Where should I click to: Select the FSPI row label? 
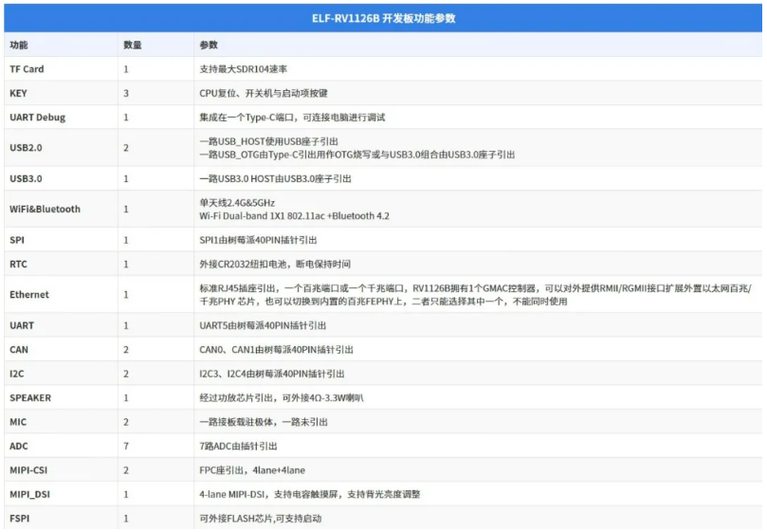(x=20, y=519)
